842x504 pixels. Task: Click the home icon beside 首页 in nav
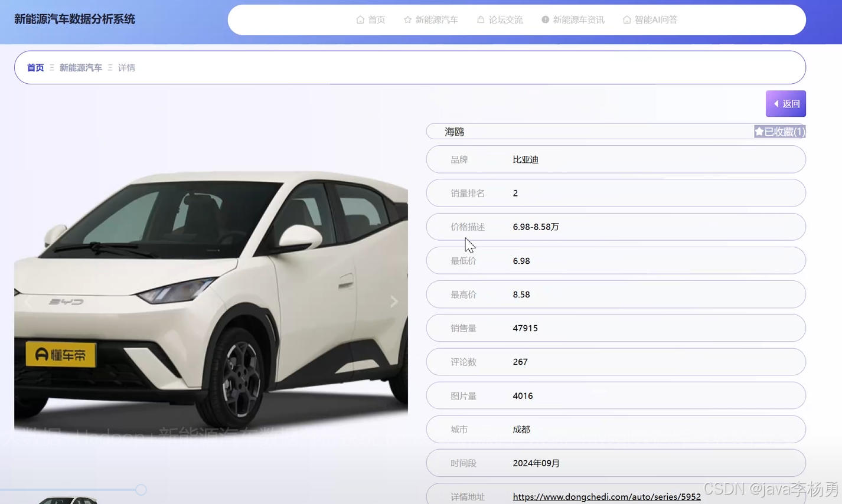(360, 20)
